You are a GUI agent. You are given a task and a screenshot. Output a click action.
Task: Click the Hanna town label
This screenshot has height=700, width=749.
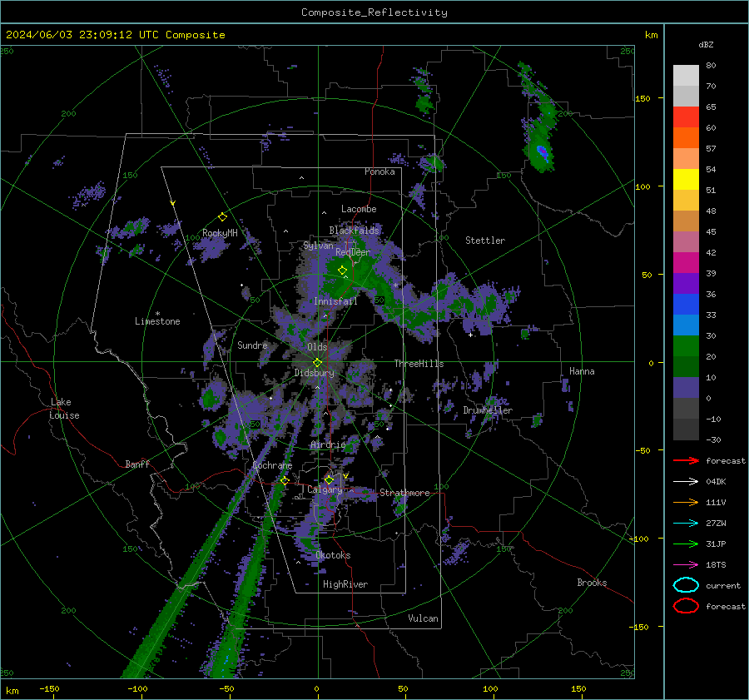pyautogui.click(x=582, y=371)
